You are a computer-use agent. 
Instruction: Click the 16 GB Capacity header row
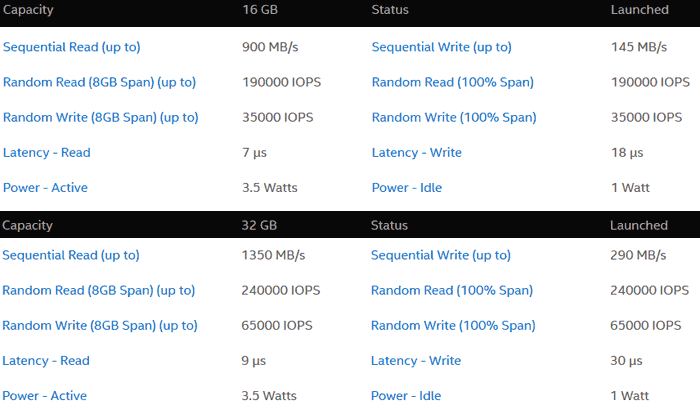[350, 13]
